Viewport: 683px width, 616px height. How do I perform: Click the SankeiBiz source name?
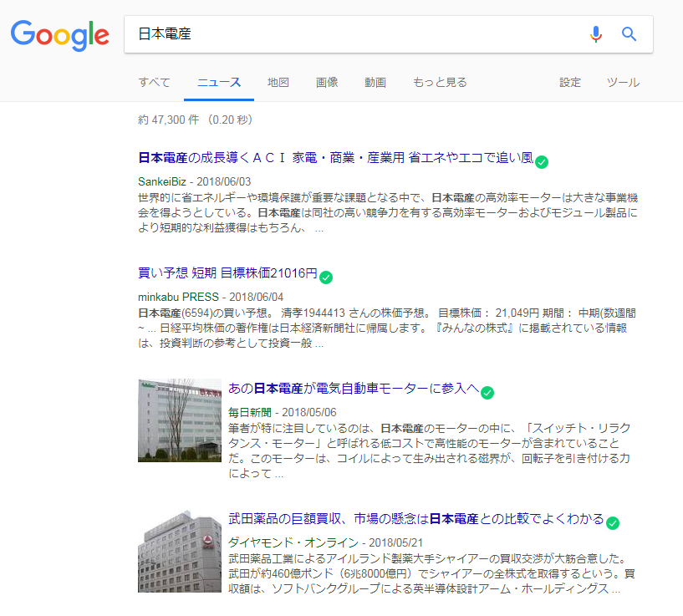[161, 181]
